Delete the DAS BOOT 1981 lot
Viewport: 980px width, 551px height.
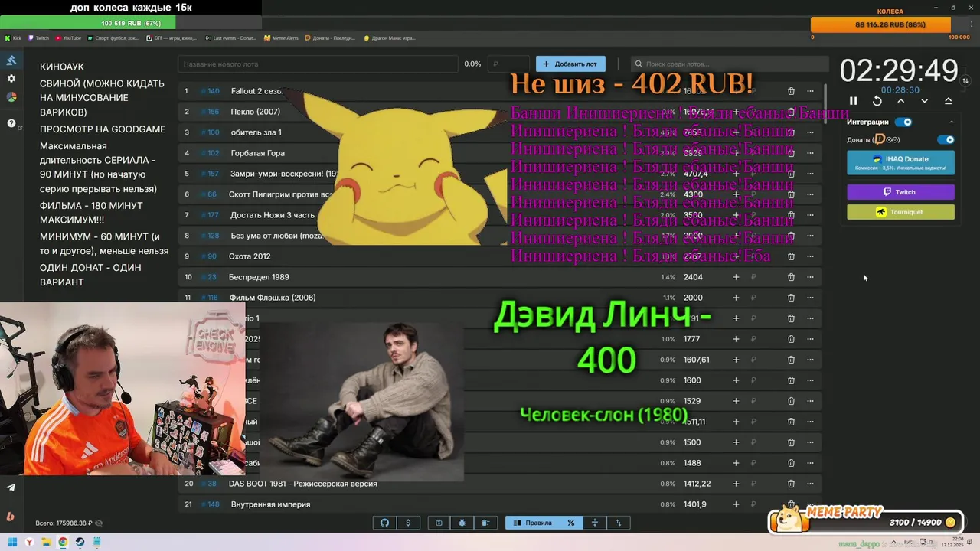791,484
